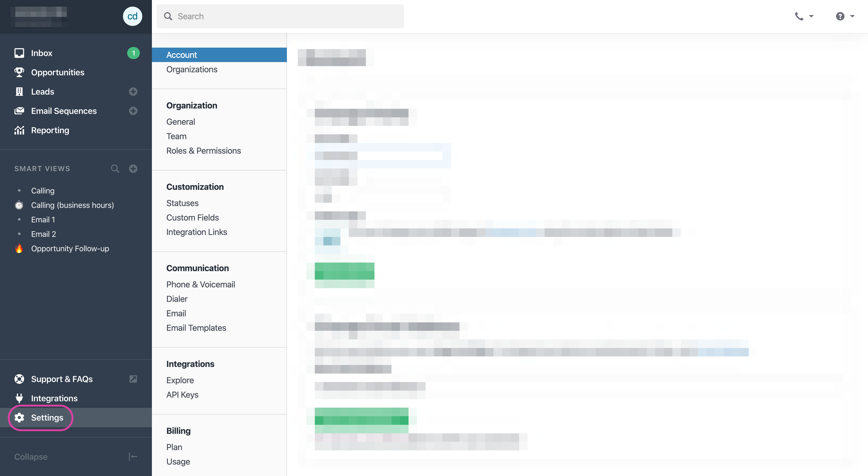Open the API Keys page
Viewport: 868px width, 476px height.
pyautogui.click(x=182, y=394)
